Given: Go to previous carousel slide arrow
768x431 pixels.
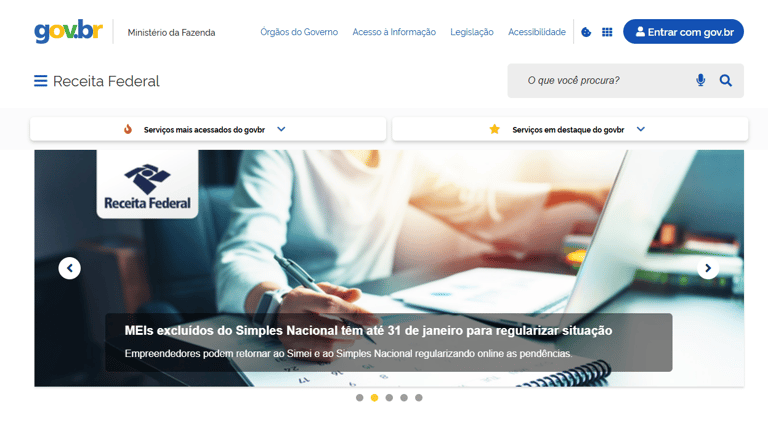Looking at the screenshot, I should 70,268.
